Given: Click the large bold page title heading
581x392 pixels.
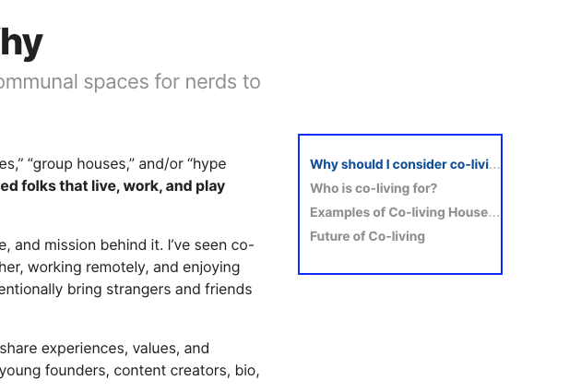Looking at the screenshot, I should [x=20, y=43].
